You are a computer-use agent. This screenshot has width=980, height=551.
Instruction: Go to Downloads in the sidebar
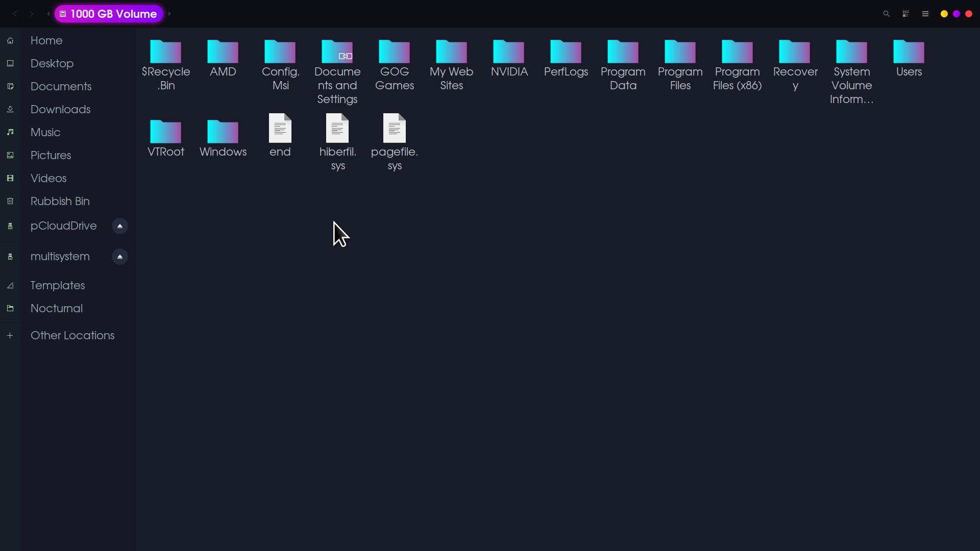point(60,109)
